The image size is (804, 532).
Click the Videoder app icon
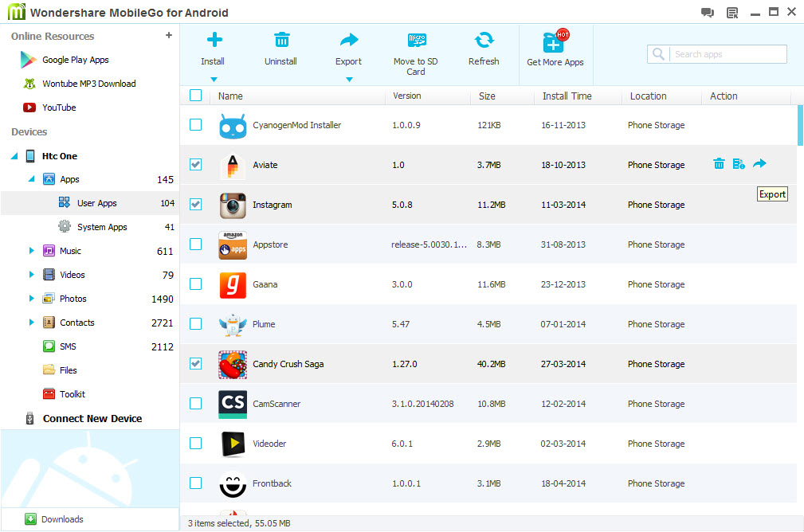click(233, 444)
